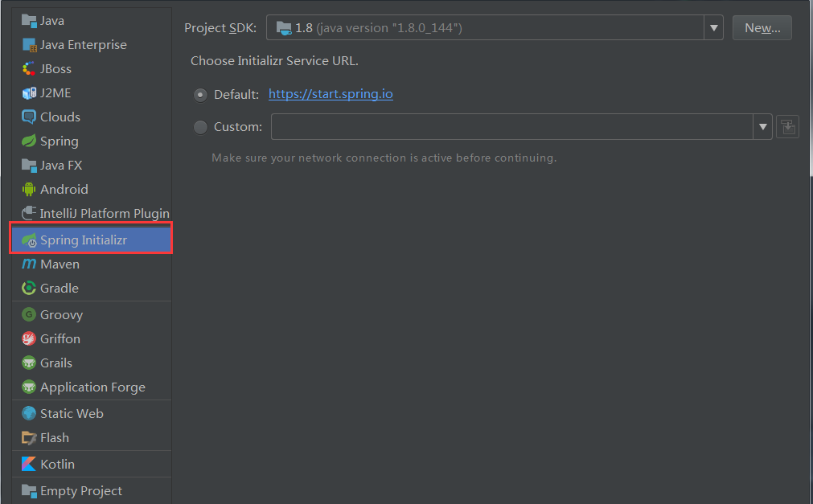This screenshot has height=504, width=813.
Task: Choose the 'Java FX' entry text
Action: point(61,166)
